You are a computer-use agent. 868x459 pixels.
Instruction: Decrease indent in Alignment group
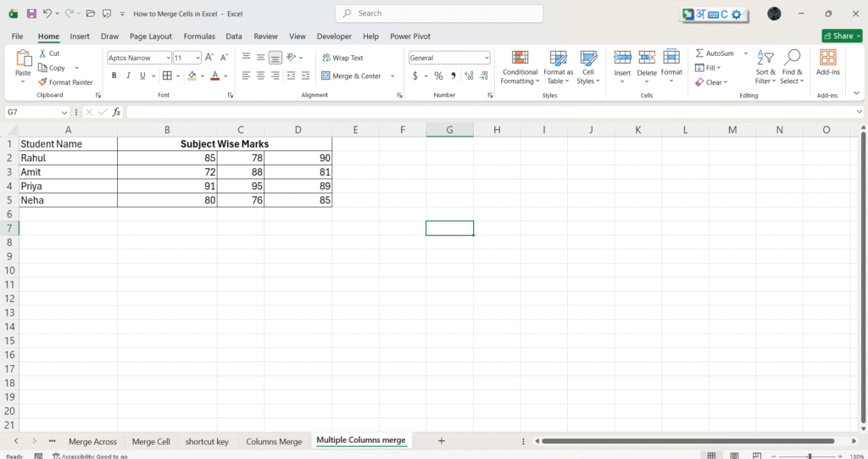coord(292,76)
